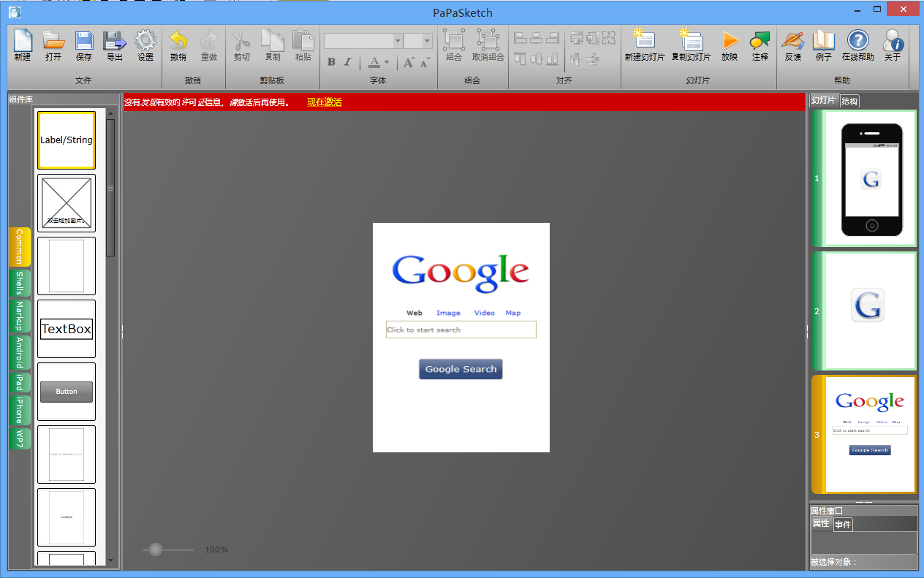Open font color dropdown arrow
This screenshot has height=578, width=924.
[387, 63]
